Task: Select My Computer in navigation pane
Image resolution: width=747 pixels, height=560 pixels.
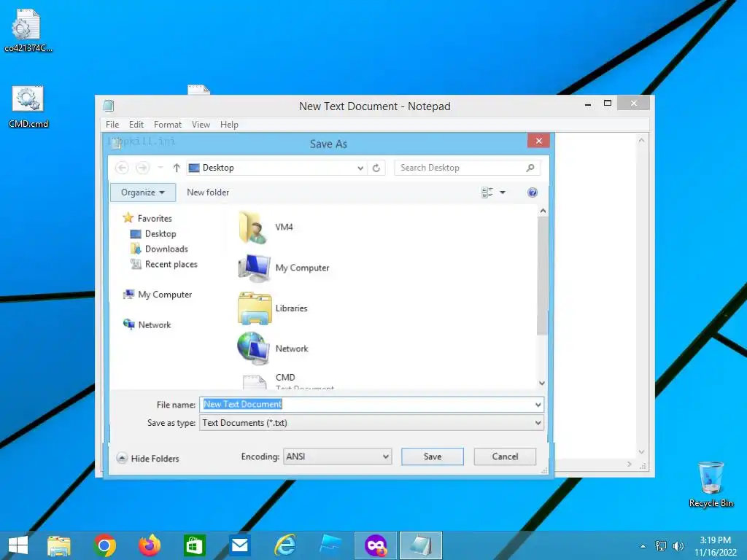Action: (x=158, y=295)
